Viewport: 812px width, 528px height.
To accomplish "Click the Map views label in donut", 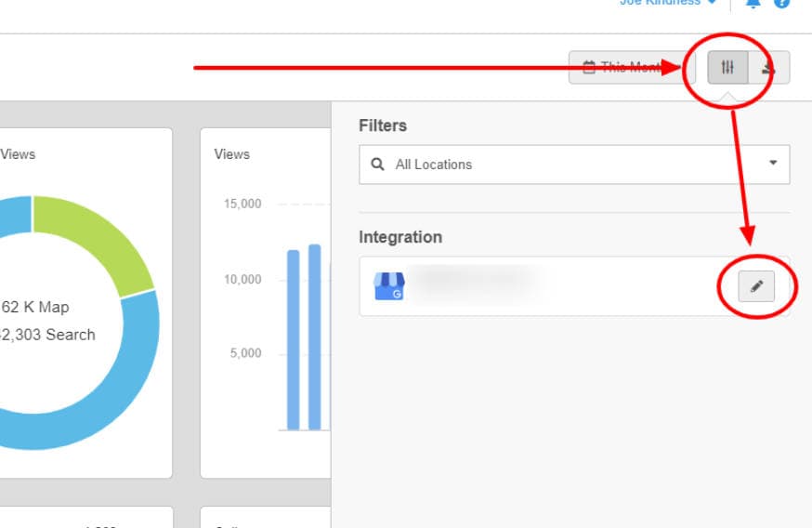I will coord(35,307).
